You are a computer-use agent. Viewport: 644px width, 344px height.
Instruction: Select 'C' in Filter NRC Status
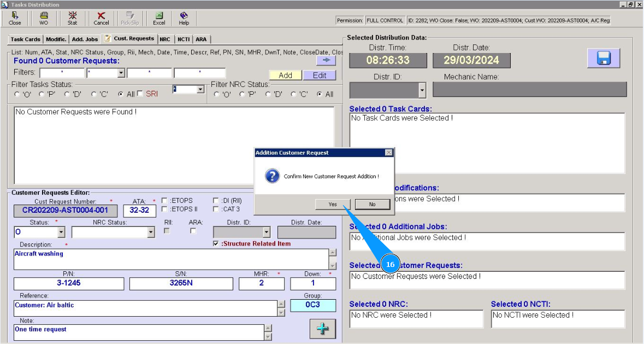(x=293, y=94)
